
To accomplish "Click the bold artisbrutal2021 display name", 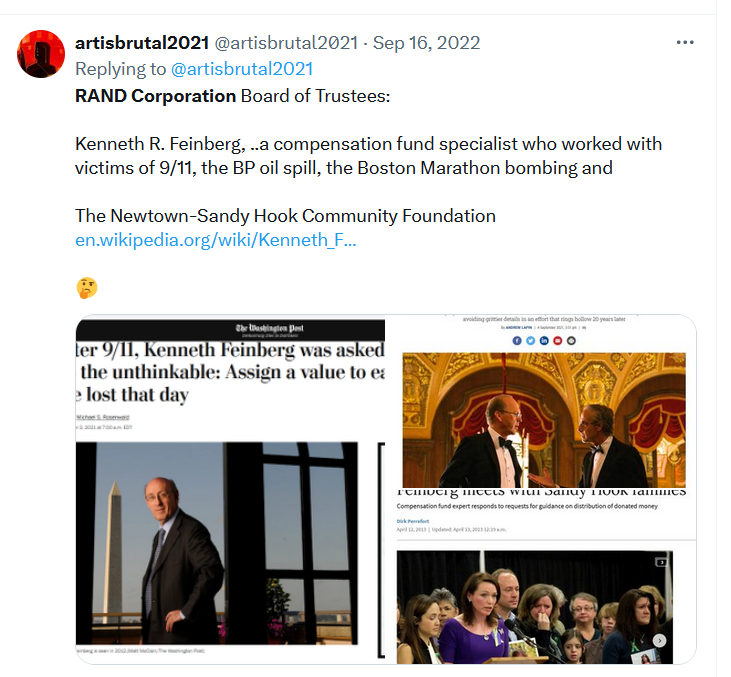I will (142, 43).
